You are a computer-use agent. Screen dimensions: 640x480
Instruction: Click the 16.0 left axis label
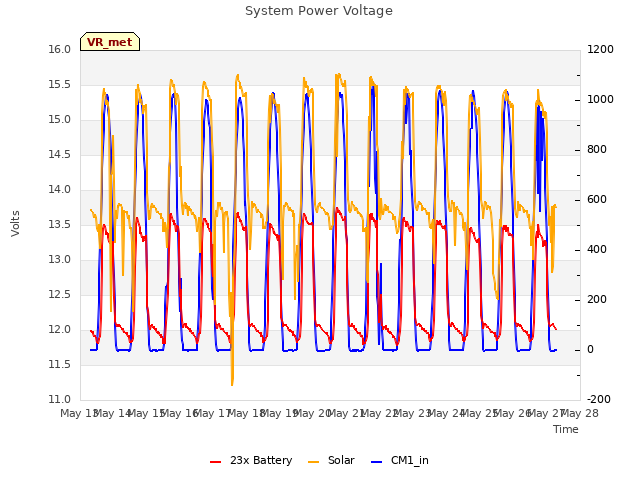tap(60, 49)
